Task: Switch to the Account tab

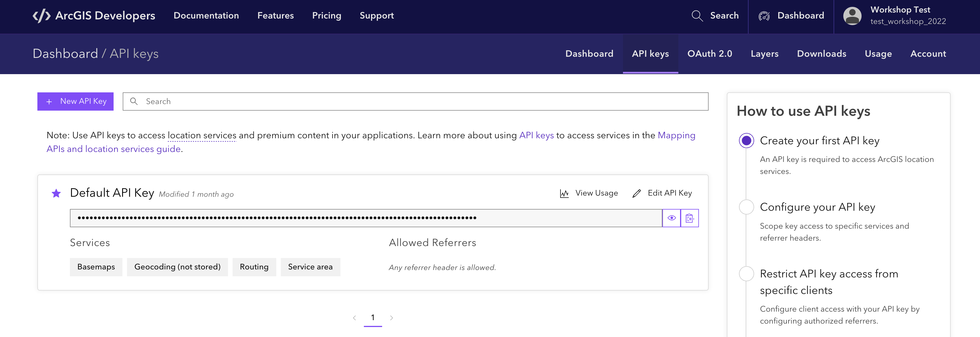Action: coord(928,54)
